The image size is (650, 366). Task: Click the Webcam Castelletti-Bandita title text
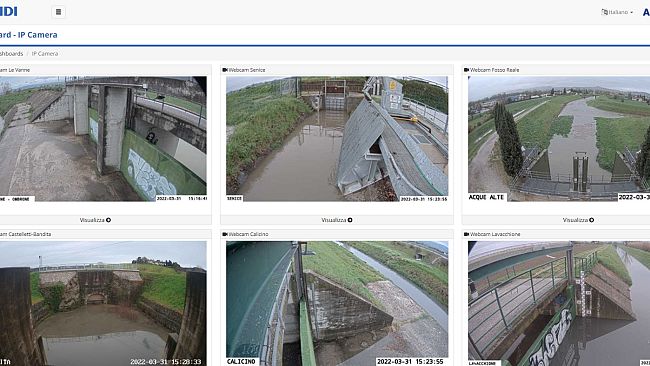(25, 234)
